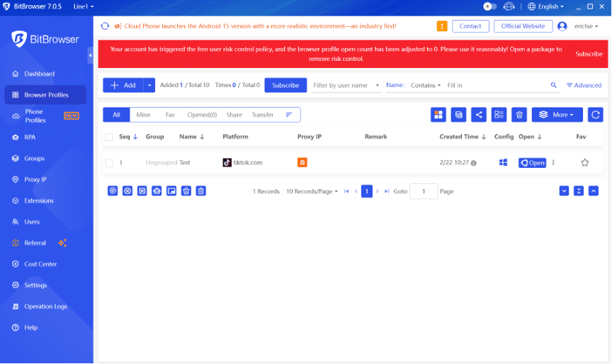Open Filter by user name dropdown
The width and height of the screenshot is (612, 364).
click(346, 85)
